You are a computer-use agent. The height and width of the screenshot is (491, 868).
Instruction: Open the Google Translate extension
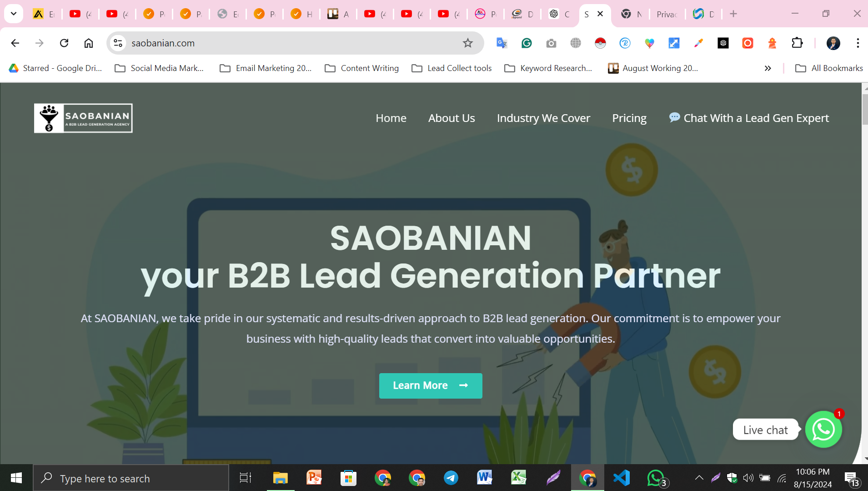tap(502, 43)
